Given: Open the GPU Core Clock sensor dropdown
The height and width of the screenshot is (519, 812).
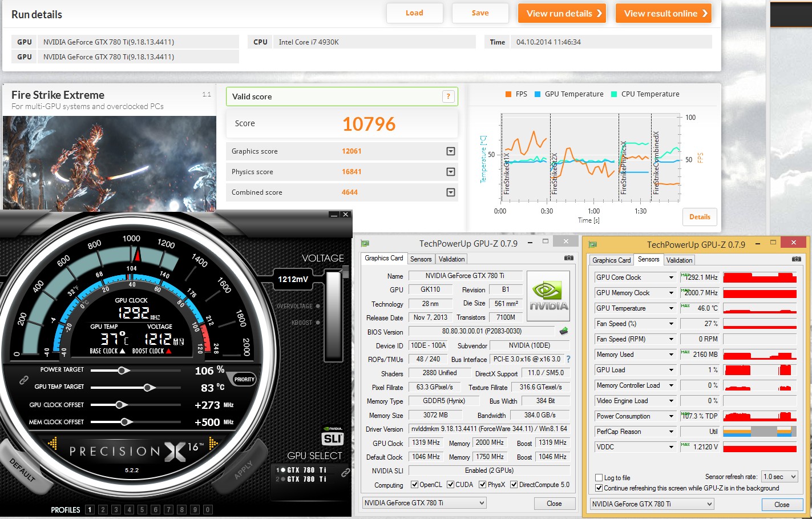Looking at the screenshot, I should click(672, 277).
